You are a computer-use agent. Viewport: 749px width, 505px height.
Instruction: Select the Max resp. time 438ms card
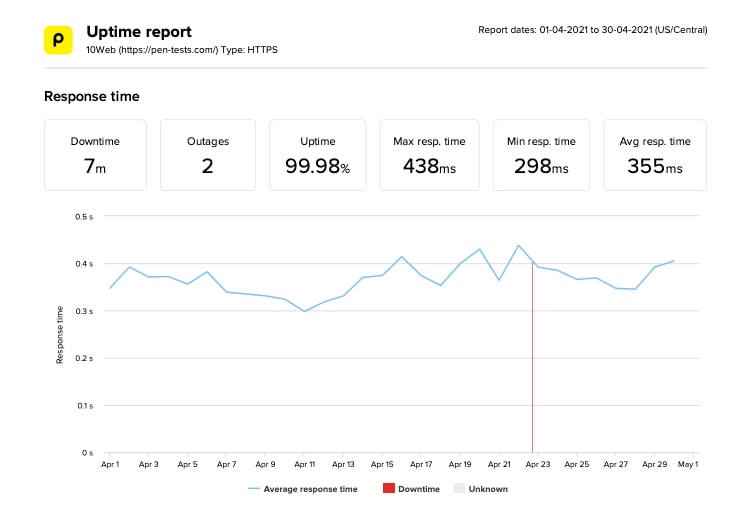(x=429, y=155)
